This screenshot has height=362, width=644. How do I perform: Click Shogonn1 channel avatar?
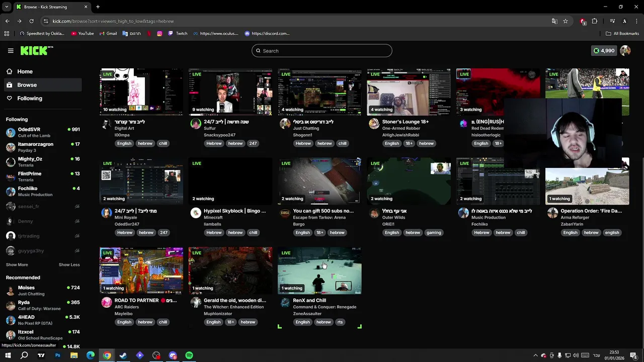[x=285, y=124]
